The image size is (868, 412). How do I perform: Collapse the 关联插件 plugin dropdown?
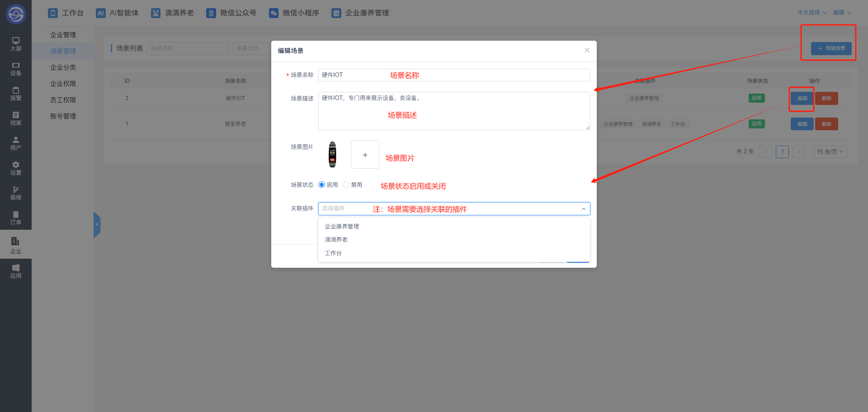583,208
